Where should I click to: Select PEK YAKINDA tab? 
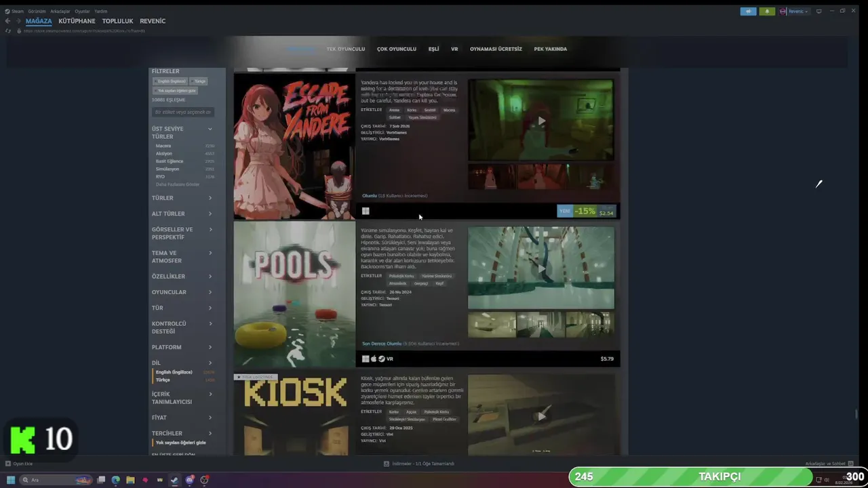pyautogui.click(x=551, y=49)
